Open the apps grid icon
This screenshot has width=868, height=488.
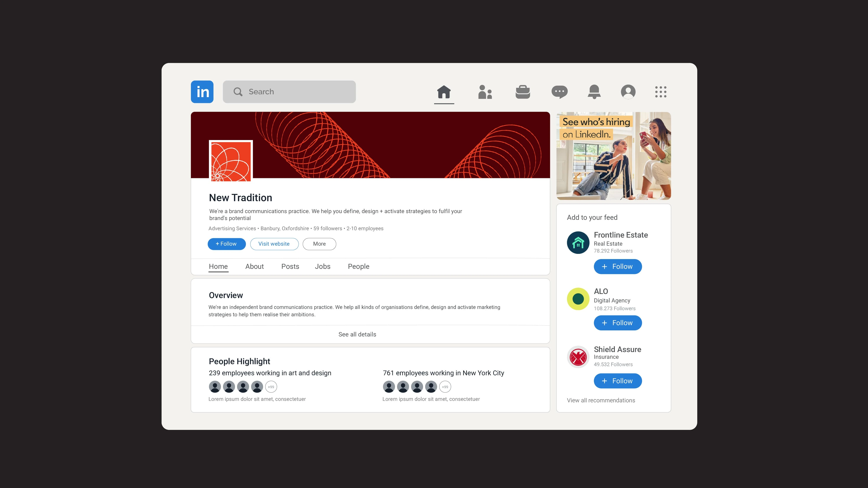coord(660,92)
